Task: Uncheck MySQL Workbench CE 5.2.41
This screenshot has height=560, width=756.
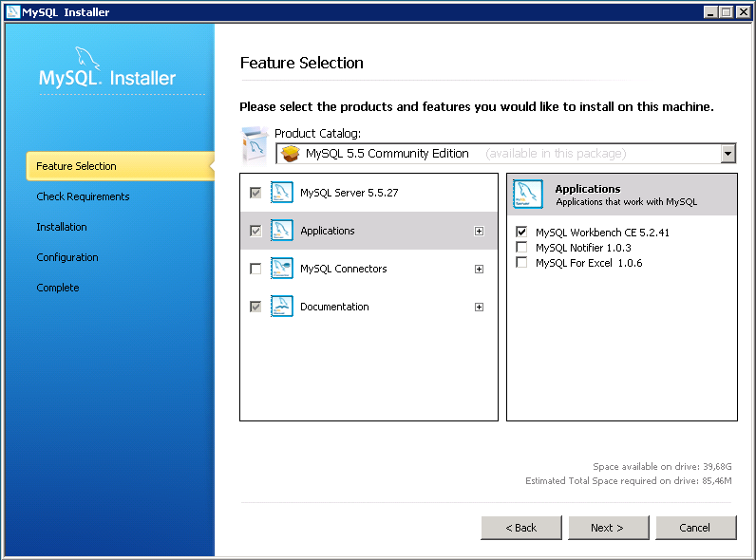Action: (521, 232)
